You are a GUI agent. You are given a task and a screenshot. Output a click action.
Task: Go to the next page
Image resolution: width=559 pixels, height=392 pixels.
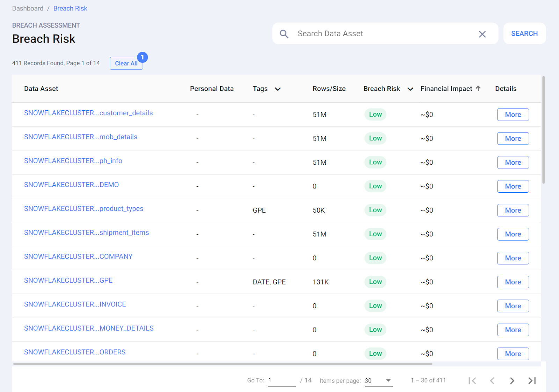click(512, 380)
